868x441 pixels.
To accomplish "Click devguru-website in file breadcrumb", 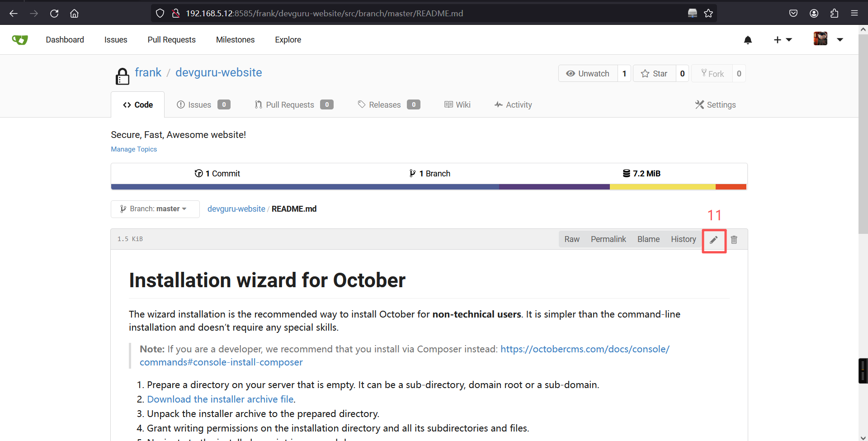I will click(x=236, y=209).
